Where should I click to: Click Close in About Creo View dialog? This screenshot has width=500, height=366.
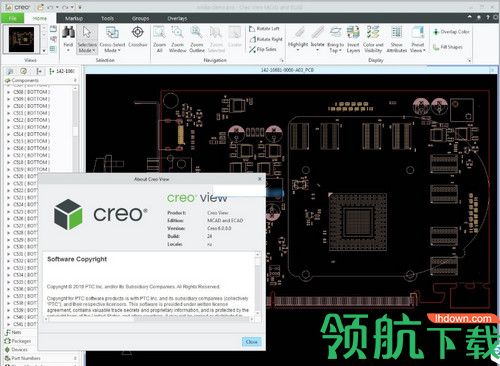coord(251,342)
